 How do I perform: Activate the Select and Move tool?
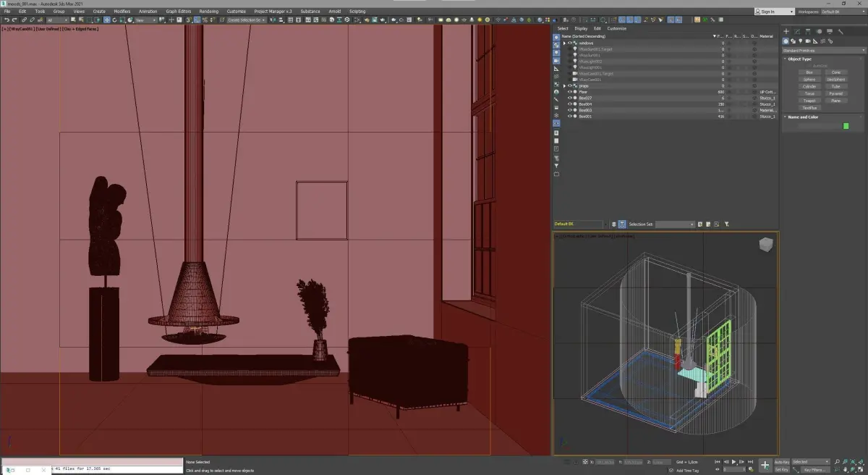coord(107,20)
